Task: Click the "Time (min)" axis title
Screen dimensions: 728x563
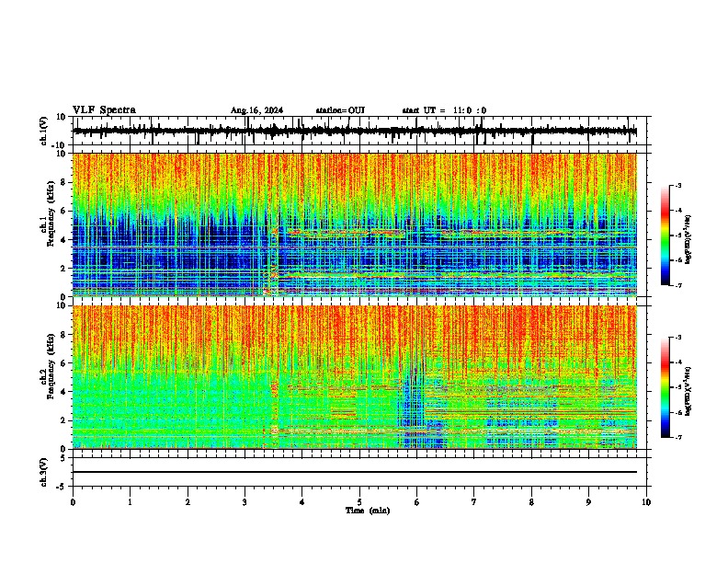Action: 368,511
